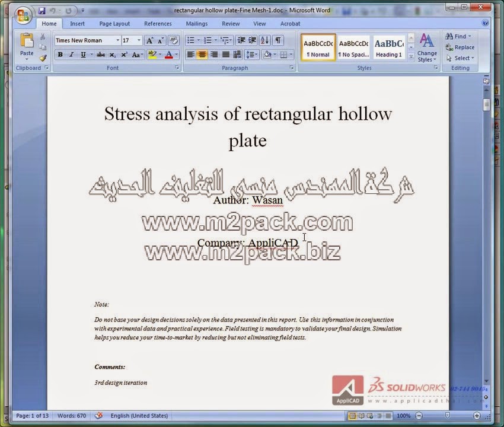Open the font size 17 dropdown
The image size is (504, 427).
point(139,40)
